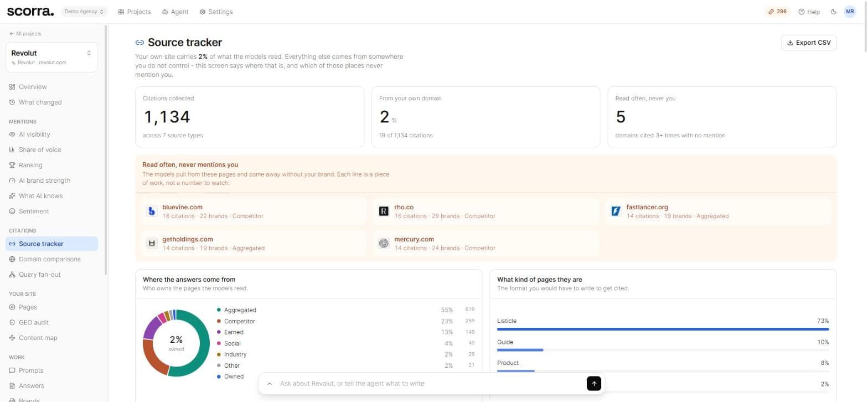Click the donut chart center 2% owned

(x=176, y=343)
